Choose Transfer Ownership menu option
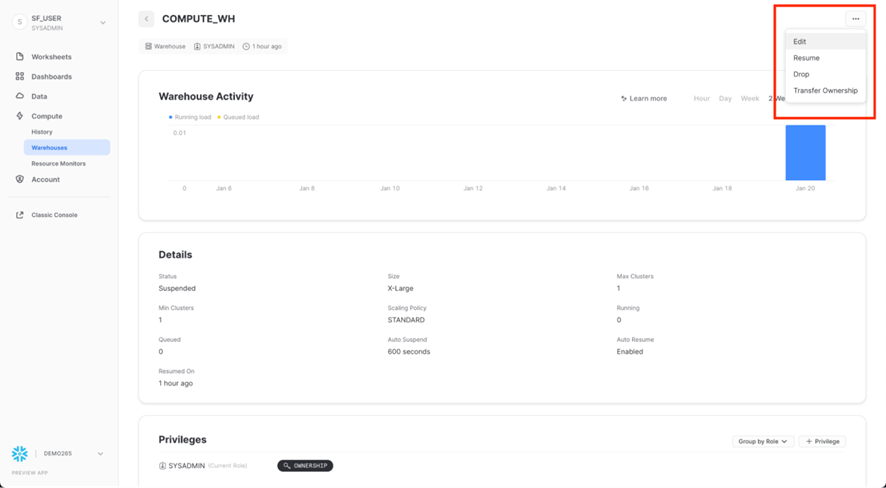 825,91
